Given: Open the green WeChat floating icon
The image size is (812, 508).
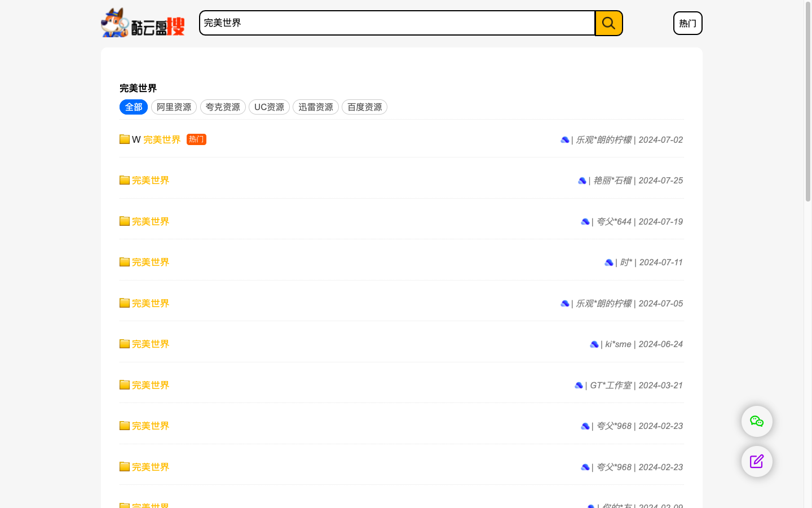Looking at the screenshot, I should 756,421.
